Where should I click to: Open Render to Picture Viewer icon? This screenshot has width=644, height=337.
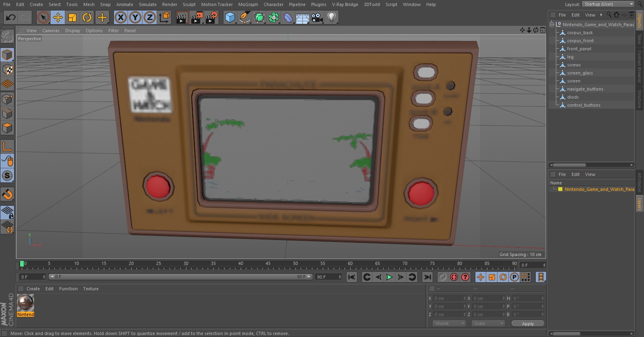(x=196, y=17)
